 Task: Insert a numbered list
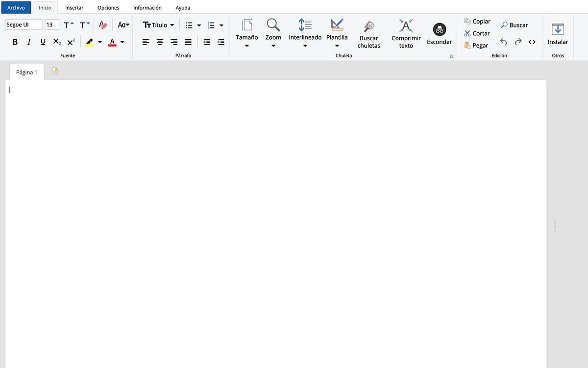pos(211,25)
